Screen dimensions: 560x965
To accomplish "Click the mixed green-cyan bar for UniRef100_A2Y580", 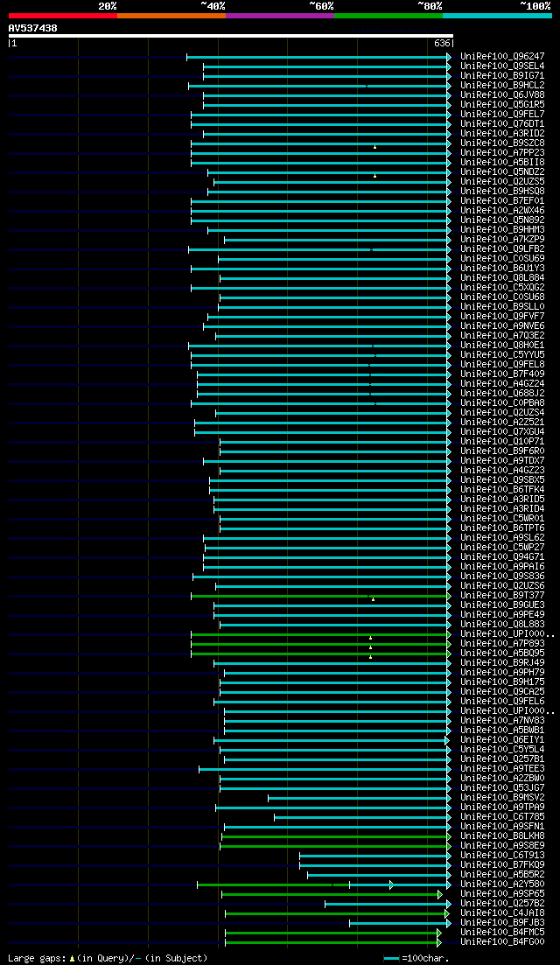I will coord(324,885).
